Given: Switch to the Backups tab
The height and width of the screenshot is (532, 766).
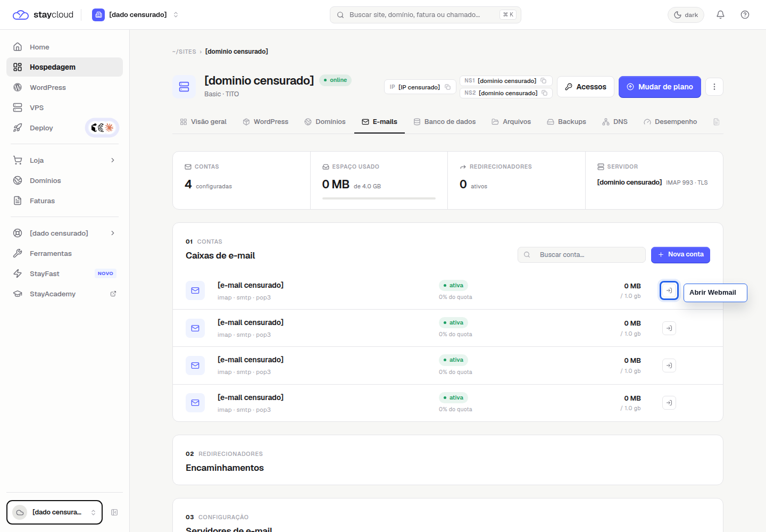Looking at the screenshot, I should pyautogui.click(x=567, y=122).
